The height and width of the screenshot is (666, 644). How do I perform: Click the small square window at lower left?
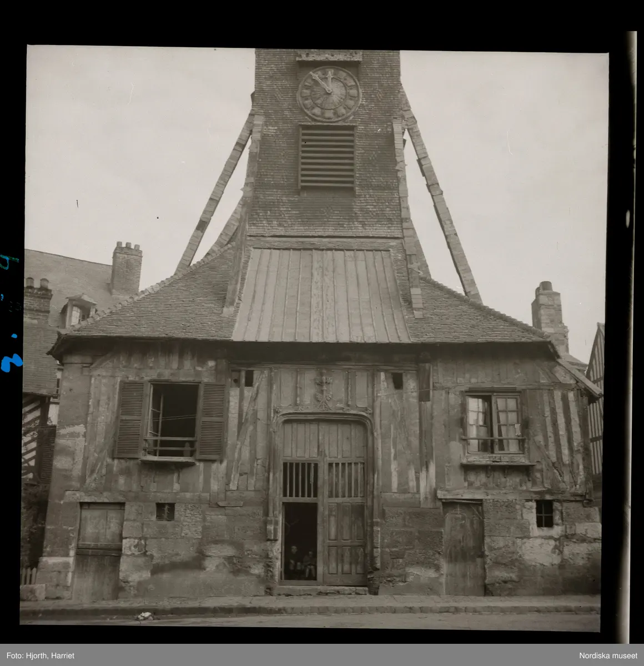(165, 511)
